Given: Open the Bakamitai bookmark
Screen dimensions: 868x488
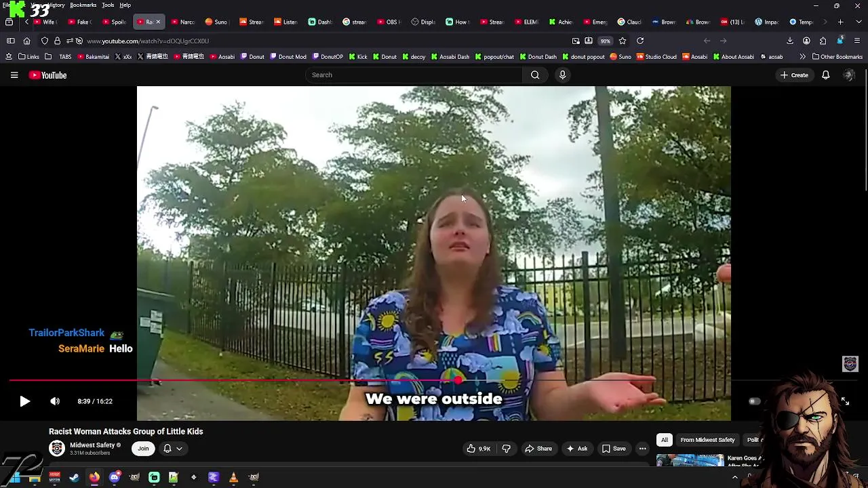Looking at the screenshot, I should pos(93,57).
